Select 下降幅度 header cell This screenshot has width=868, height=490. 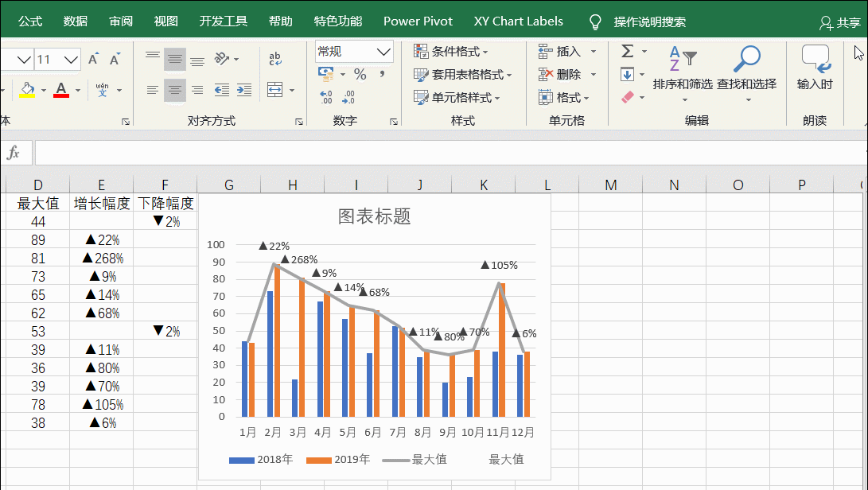(x=165, y=203)
